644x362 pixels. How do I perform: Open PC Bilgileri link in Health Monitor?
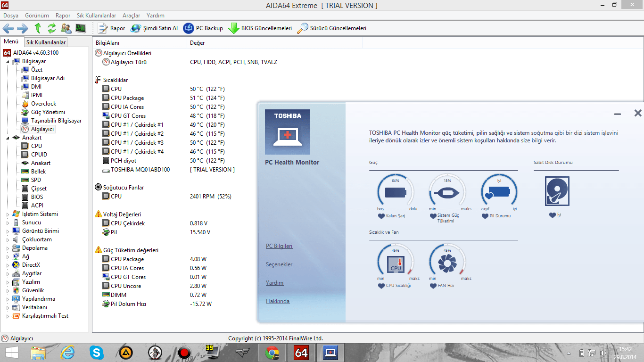click(279, 246)
